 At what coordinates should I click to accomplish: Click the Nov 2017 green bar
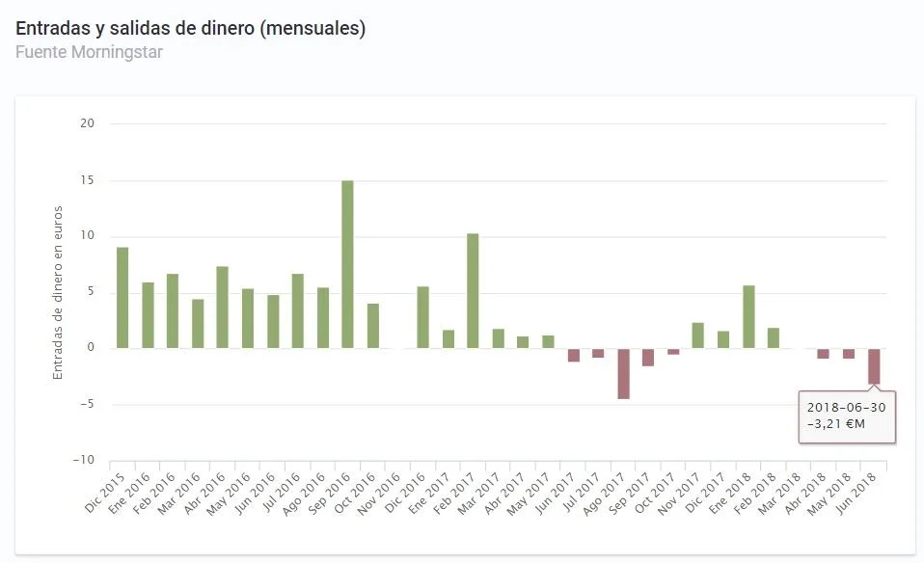(698, 335)
